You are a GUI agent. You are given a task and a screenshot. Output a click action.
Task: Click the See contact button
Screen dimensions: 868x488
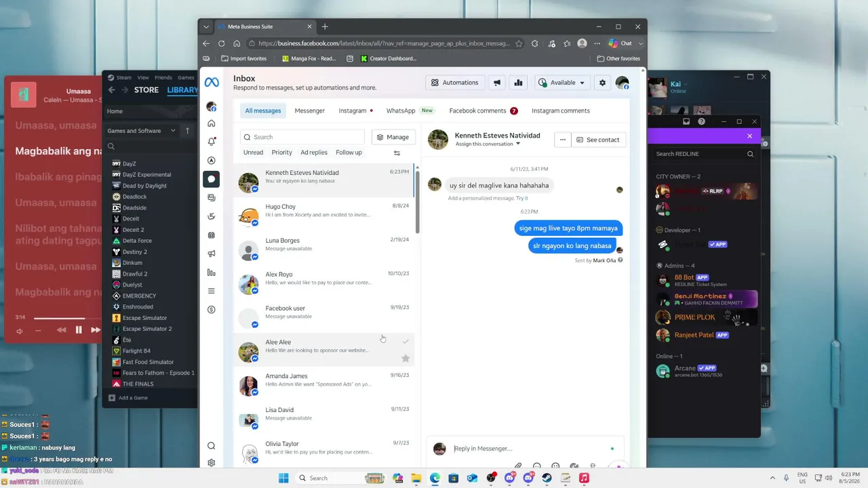[x=597, y=140]
